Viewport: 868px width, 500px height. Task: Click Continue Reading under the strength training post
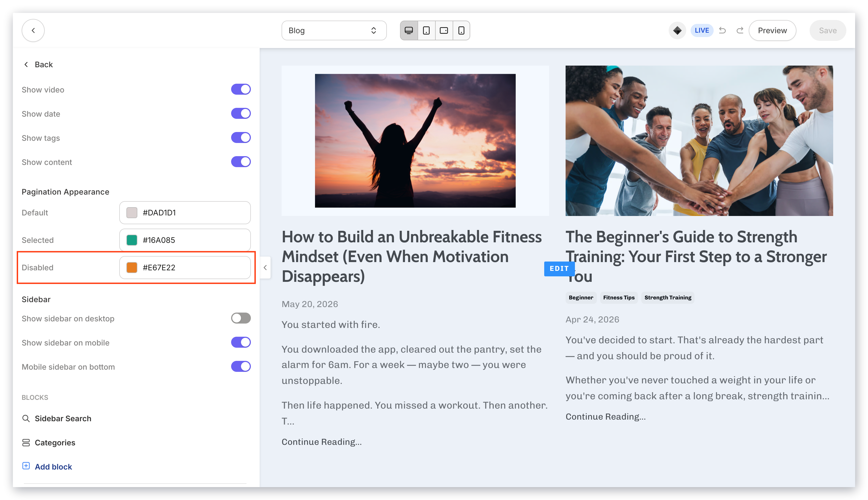[606, 417]
